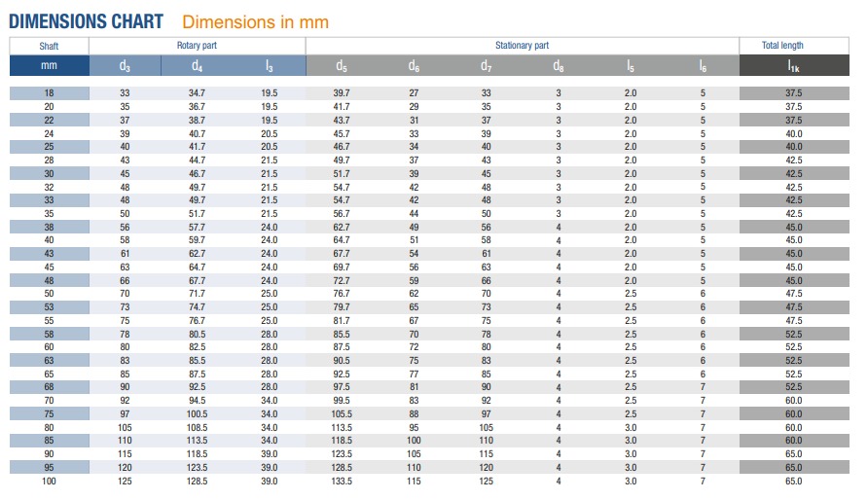Select shaft size 68 in the Shaft column
Image resolution: width=868 pixels, height=500 pixels.
point(49,387)
